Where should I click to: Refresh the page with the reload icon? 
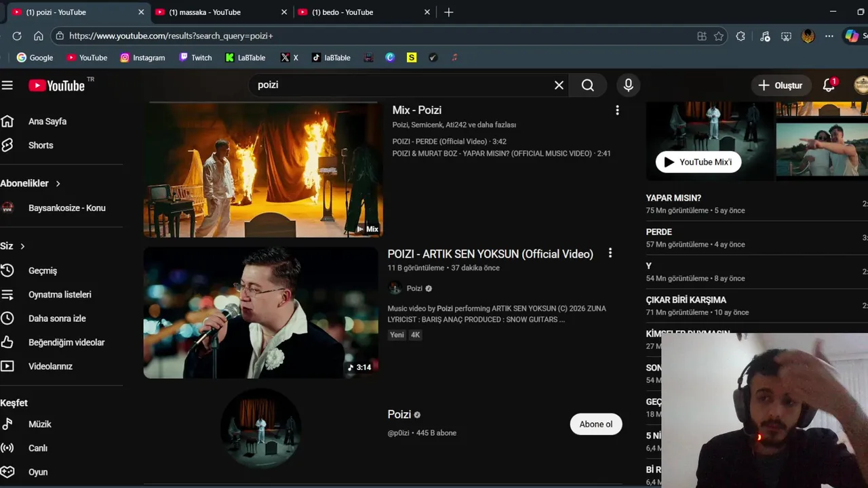(x=17, y=36)
